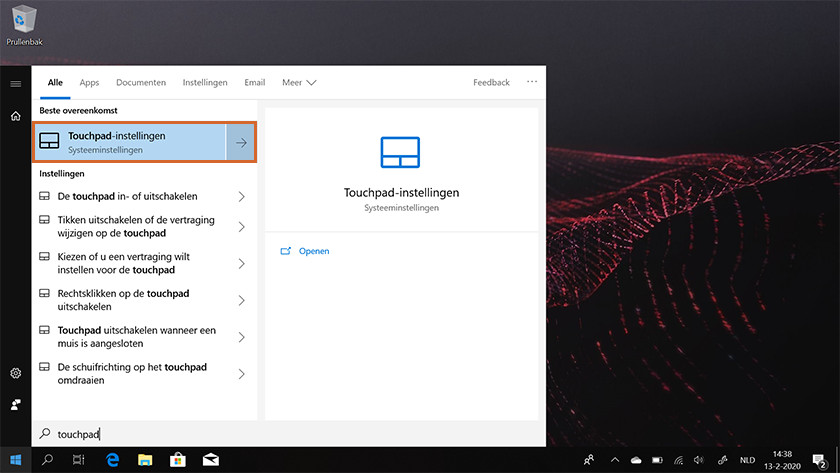
Task: Switch to the Alle tab
Action: (55, 82)
